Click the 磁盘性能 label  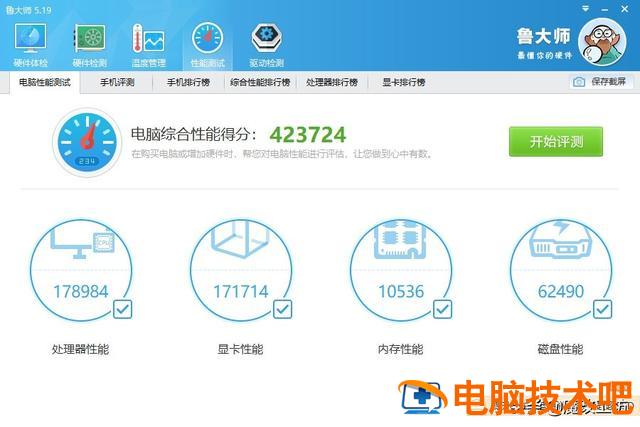click(560, 349)
